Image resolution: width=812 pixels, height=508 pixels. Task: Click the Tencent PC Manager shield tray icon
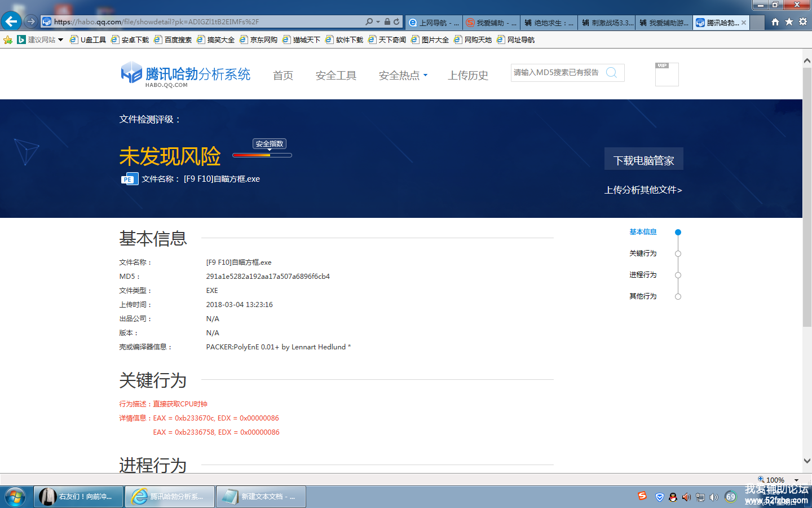coord(660,497)
